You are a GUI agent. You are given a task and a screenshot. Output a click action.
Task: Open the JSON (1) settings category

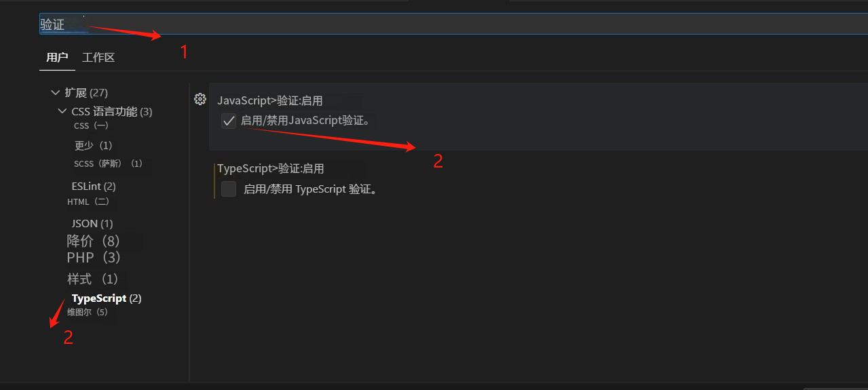(x=92, y=223)
